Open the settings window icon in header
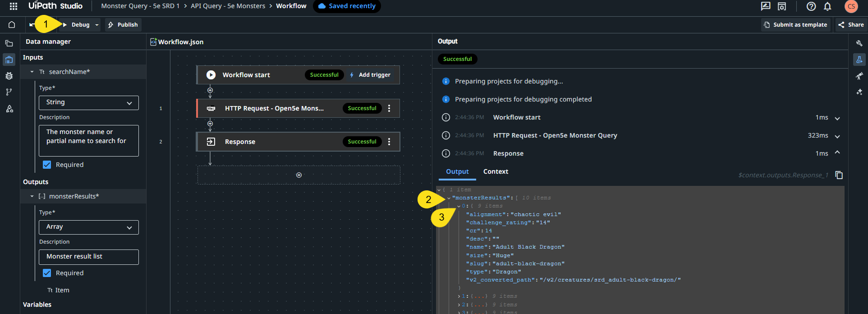Image resolution: width=868 pixels, height=314 pixels. click(x=782, y=6)
